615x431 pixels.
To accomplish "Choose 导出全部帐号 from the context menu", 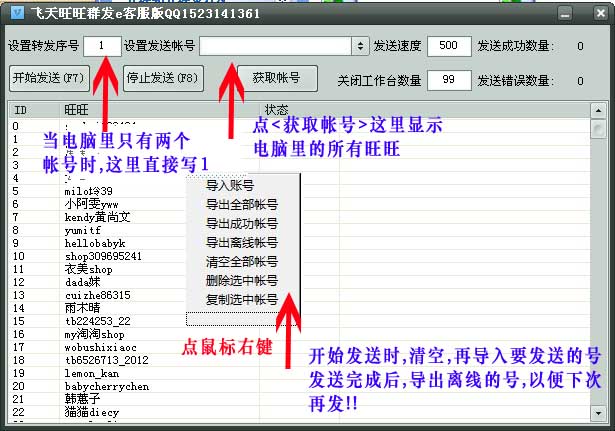I will pos(242,204).
